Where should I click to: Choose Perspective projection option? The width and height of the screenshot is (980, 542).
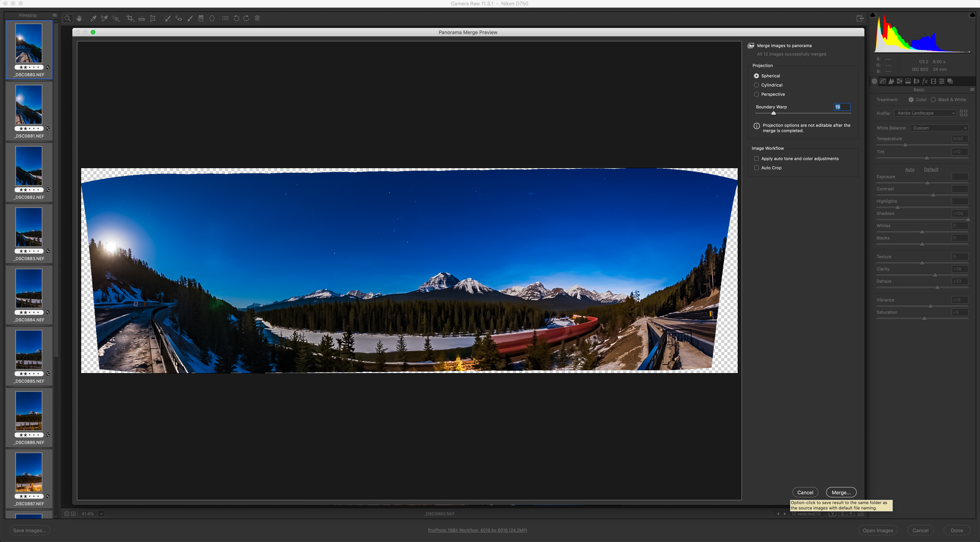756,94
